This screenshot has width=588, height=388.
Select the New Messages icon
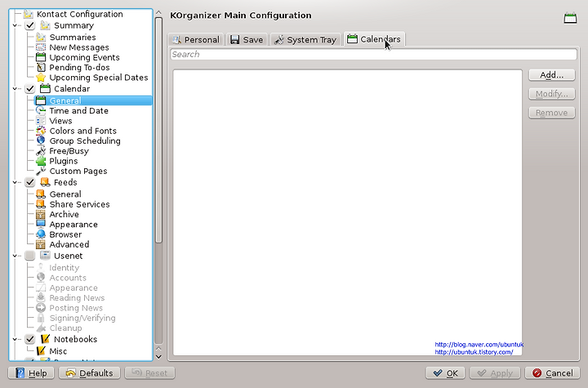pyautogui.click(x=41, y=47)
